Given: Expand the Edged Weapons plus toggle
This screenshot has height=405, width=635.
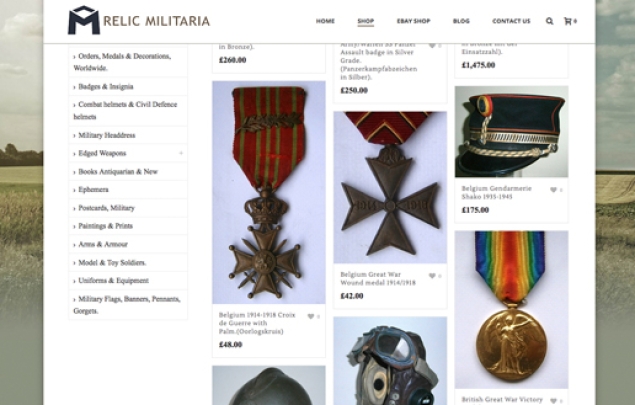Looking at the screenshot, I should click(x=181, y=153).
